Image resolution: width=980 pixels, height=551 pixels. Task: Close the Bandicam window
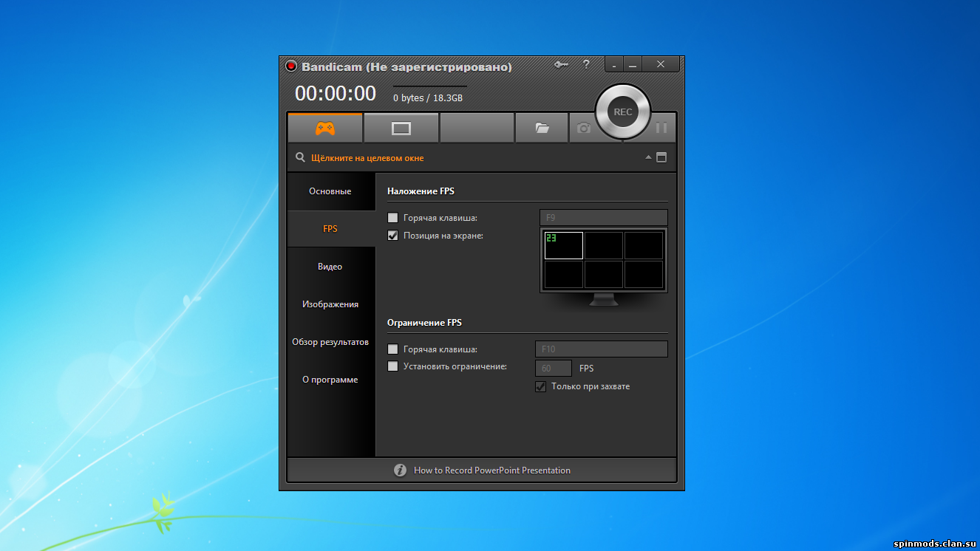pos(661,65)
